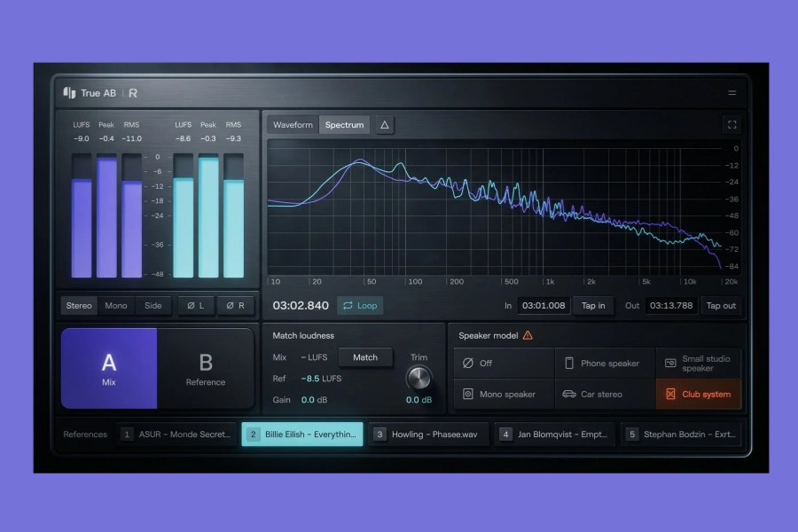Select the Phone speaker model
This screenshot has width=798, height=532.
(x=605, y=363)
